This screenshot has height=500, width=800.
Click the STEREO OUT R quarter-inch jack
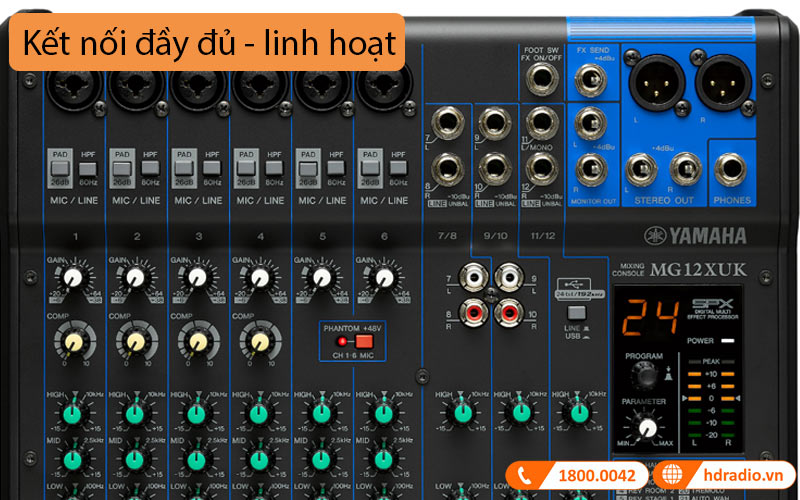pyautogui.click(x=686, y=169)
